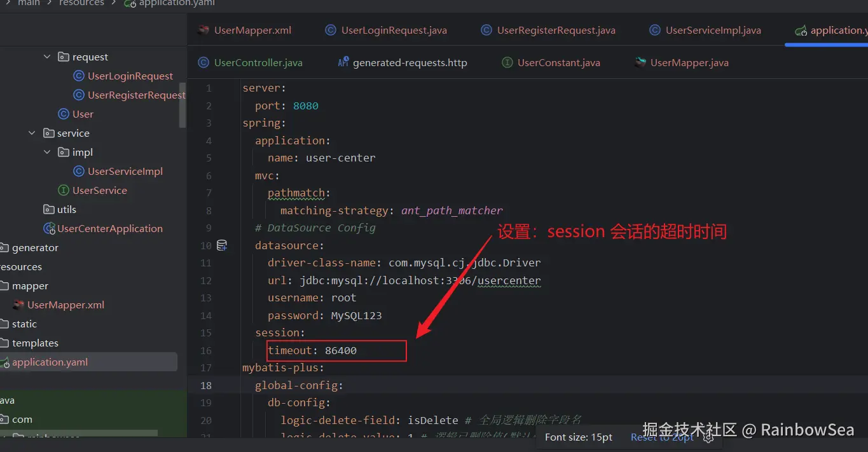Click the application.yaml file icon in tree
The width and height of the screenshot is (868, 452).
click(4, 362)
